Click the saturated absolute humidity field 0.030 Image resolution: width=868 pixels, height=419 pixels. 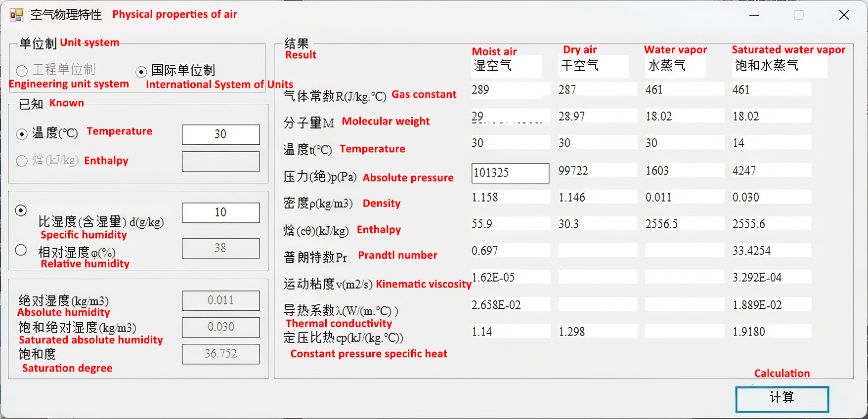[220, 327]
